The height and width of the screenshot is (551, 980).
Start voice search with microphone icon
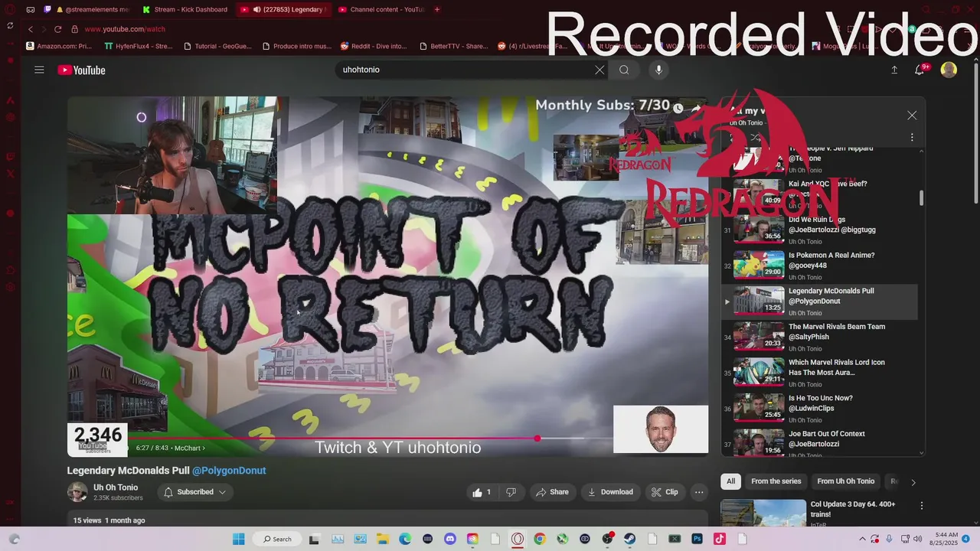(x=658, y=70)
